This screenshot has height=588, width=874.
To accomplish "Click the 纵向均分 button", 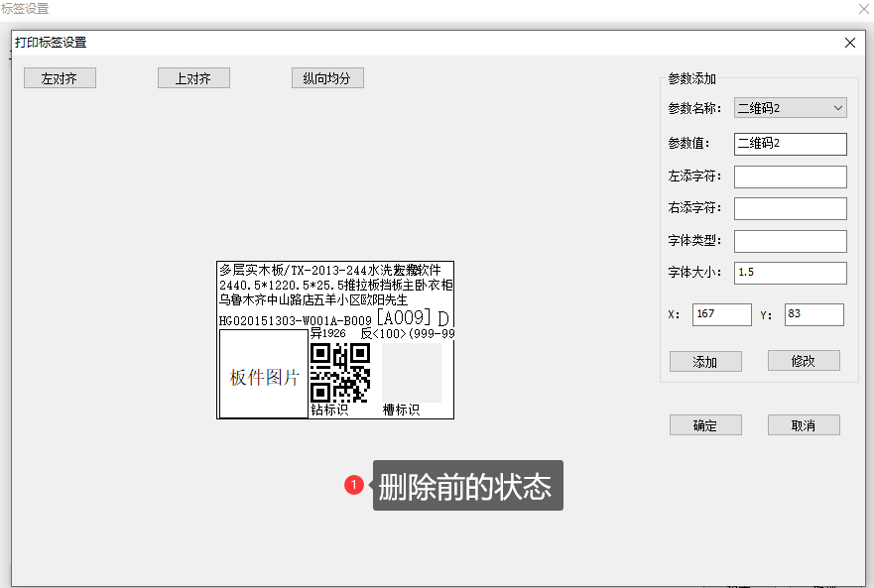I will coord(327,78).
